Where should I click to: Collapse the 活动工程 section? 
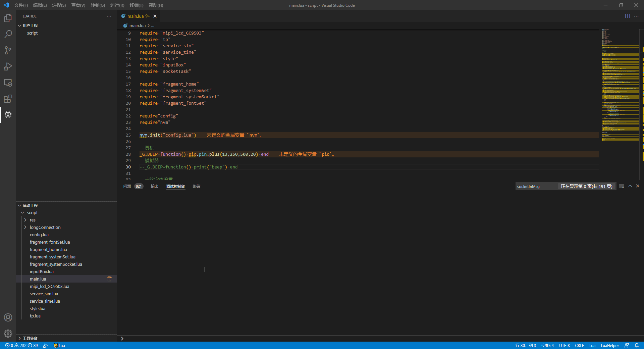(19, 205)
